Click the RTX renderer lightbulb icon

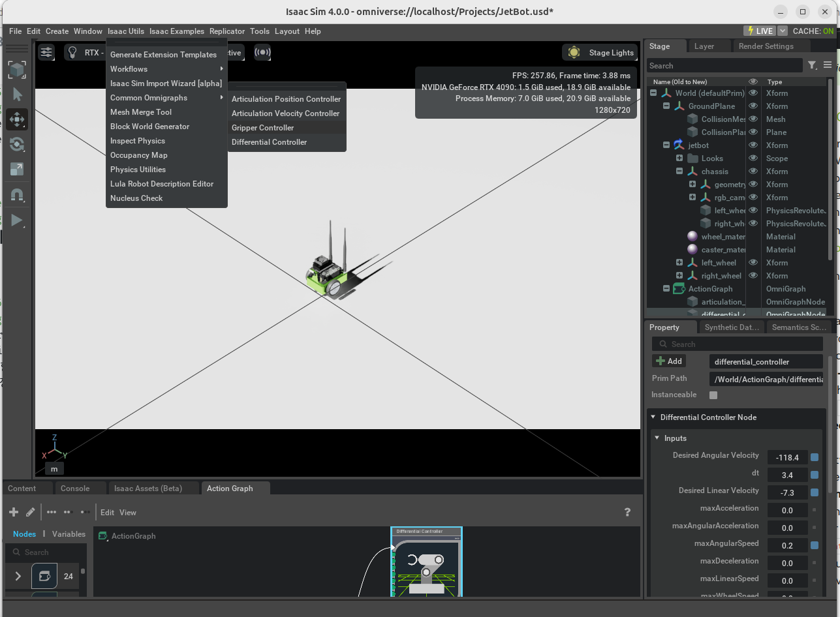[72, 52]
